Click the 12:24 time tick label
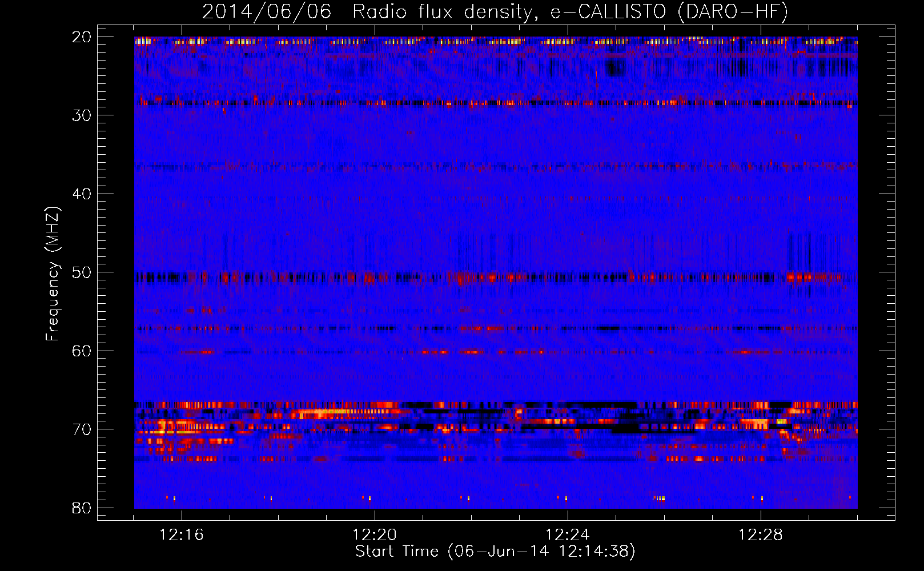This screenshot has width=924, height=571. [x=568, y=535]
